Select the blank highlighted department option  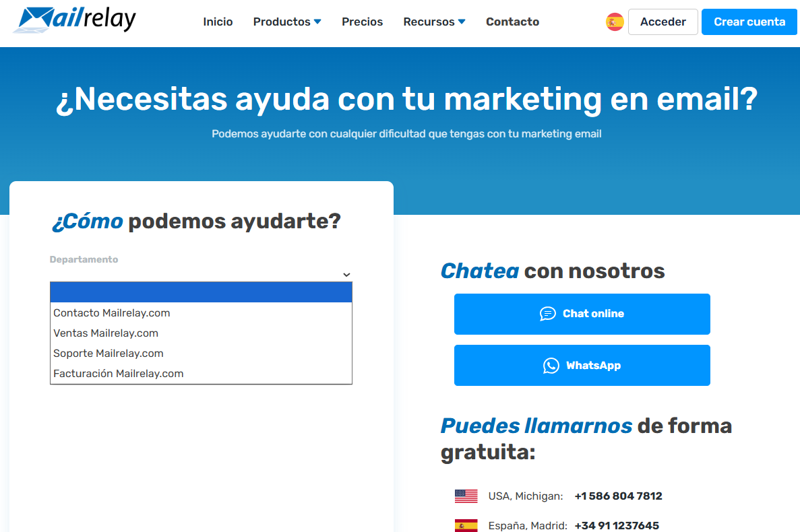pyautogui.click(x=201, y=292)
